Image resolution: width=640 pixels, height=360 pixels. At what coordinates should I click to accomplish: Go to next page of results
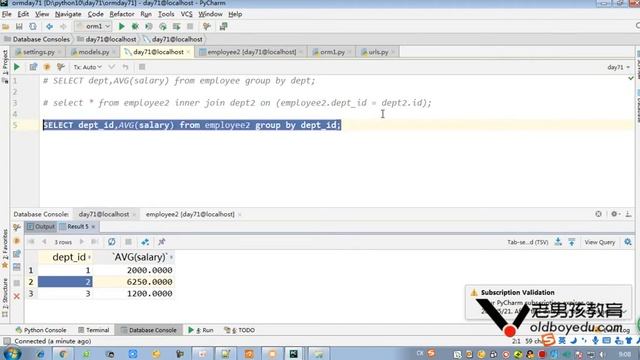pos(81,242)
